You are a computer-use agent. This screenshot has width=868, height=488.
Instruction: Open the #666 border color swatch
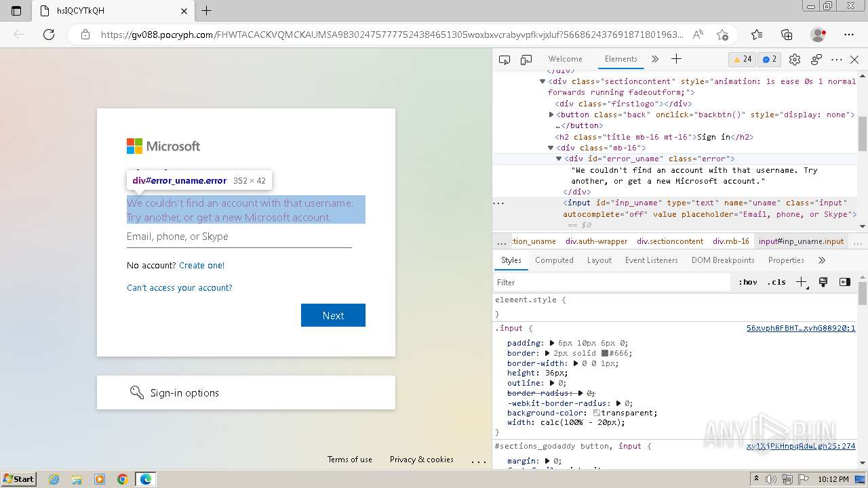pos(604,353)
